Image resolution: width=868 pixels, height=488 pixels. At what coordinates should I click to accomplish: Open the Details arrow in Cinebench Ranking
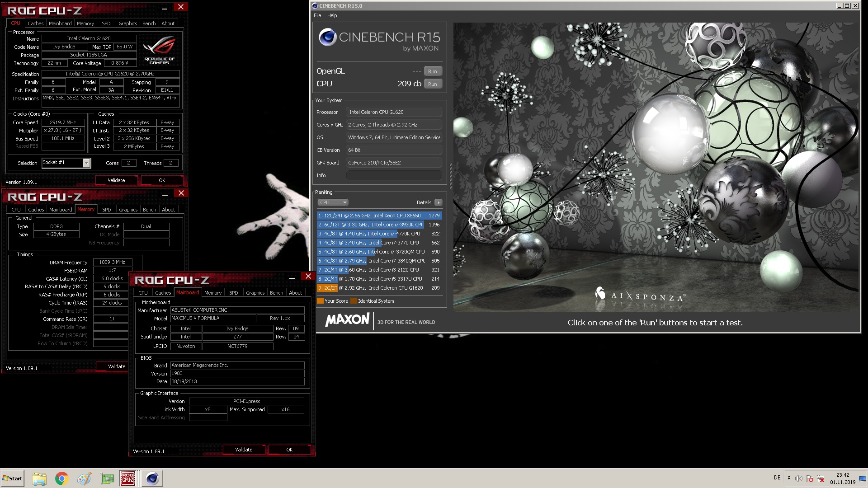pos(438,202)
